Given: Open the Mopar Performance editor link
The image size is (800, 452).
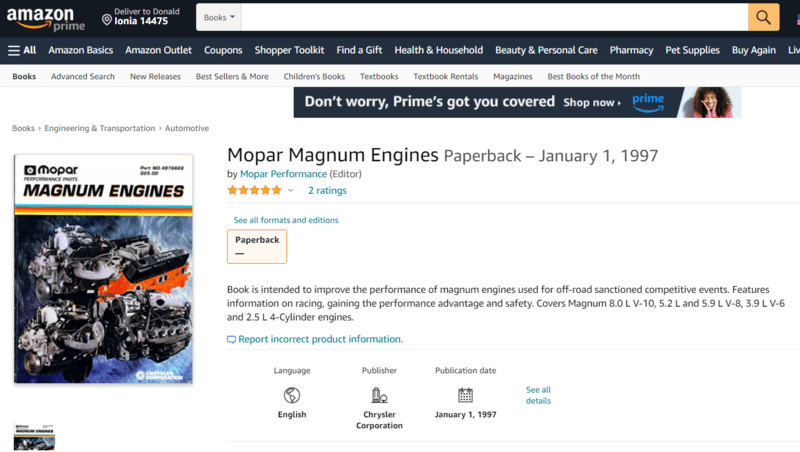Looking at the screenshot, I should point(283,174).
